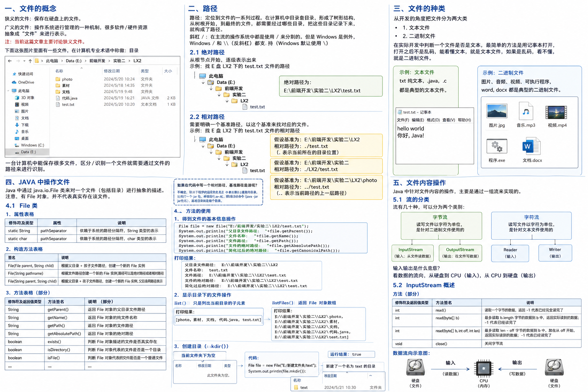Click getAbsolutePath() cell in the methods table
Image resolution: width=588 pixels, height=392 pixels.
64,333
